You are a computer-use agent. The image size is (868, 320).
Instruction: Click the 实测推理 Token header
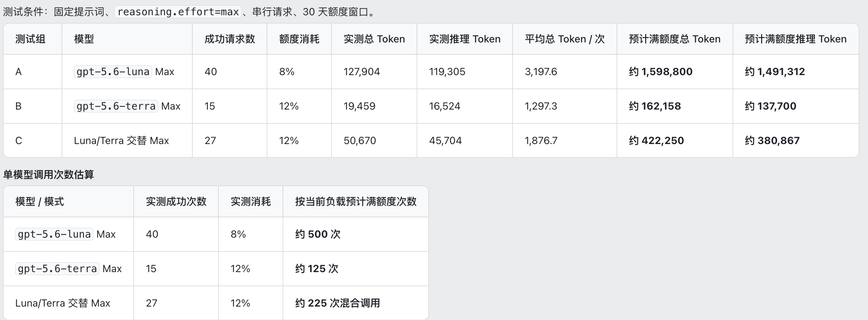pos(465,39)
